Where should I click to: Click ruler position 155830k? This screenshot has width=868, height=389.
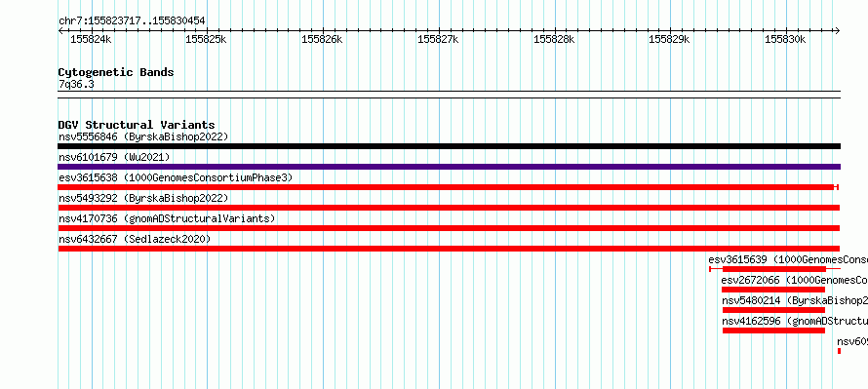[x=785, y=39]
